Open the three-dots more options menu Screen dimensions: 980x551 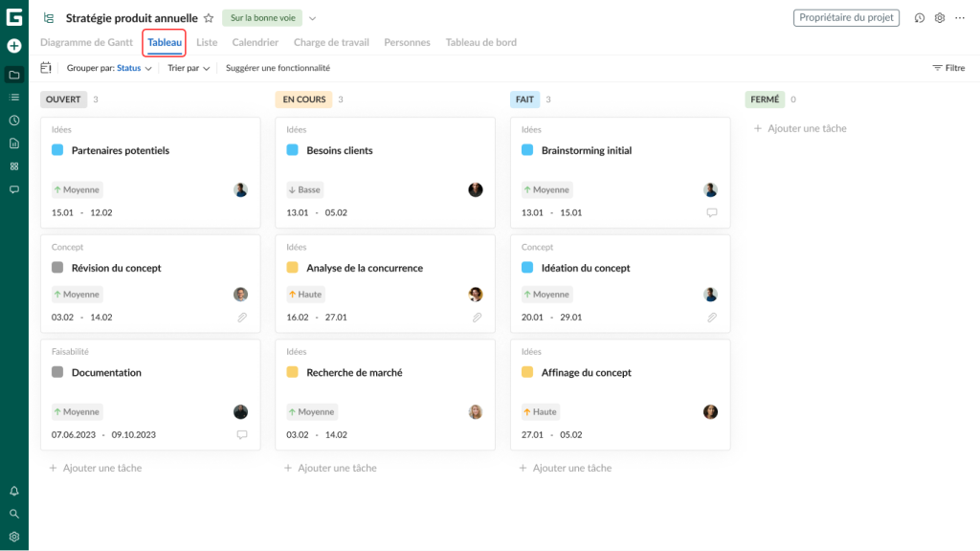960,18
